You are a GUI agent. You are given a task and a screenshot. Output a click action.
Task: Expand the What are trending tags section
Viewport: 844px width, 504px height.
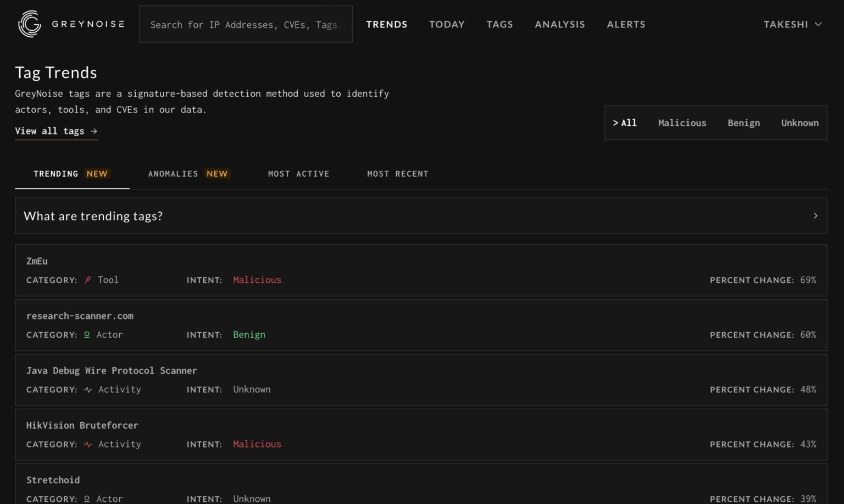pos(92,216)
